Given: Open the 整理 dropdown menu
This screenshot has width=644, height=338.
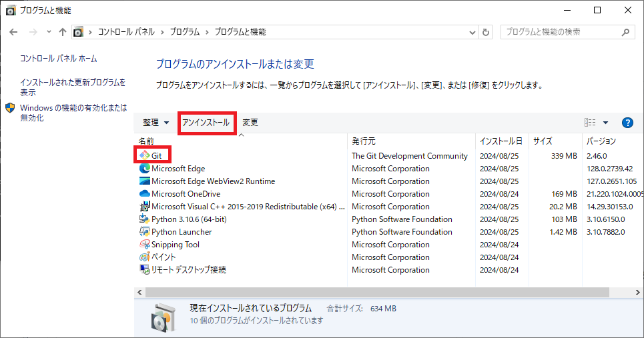Looking at the screenshot, I should [x=155, y=123].
